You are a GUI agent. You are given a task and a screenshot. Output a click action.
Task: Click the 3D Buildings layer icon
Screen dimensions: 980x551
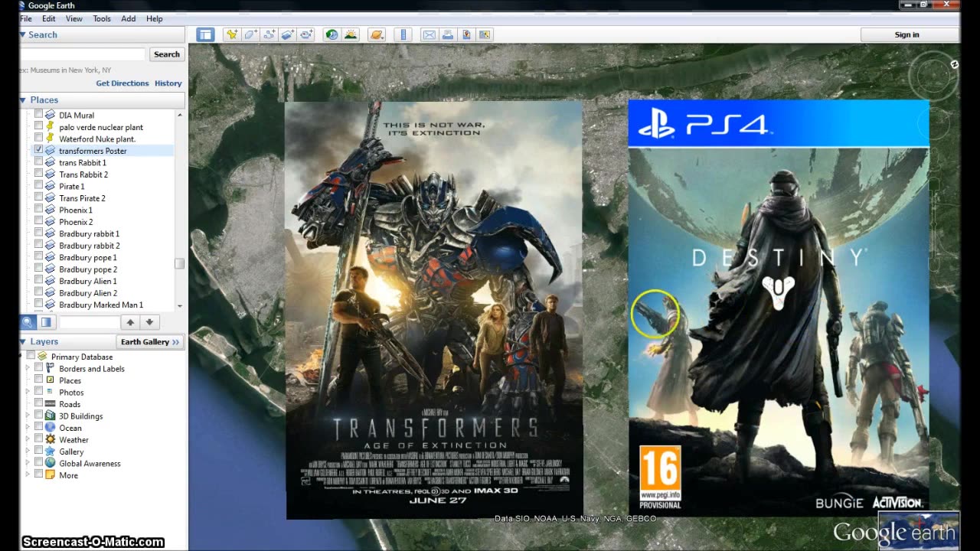(51, 416)
